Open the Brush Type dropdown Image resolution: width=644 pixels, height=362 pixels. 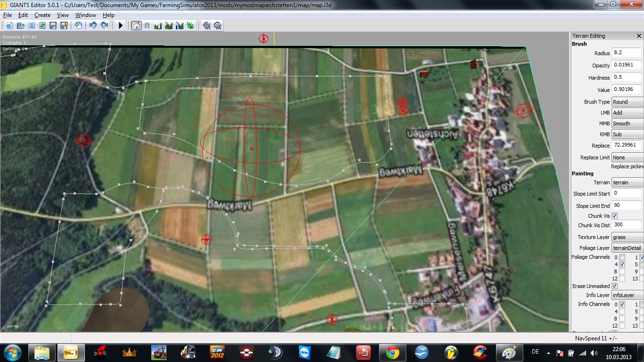627,102
